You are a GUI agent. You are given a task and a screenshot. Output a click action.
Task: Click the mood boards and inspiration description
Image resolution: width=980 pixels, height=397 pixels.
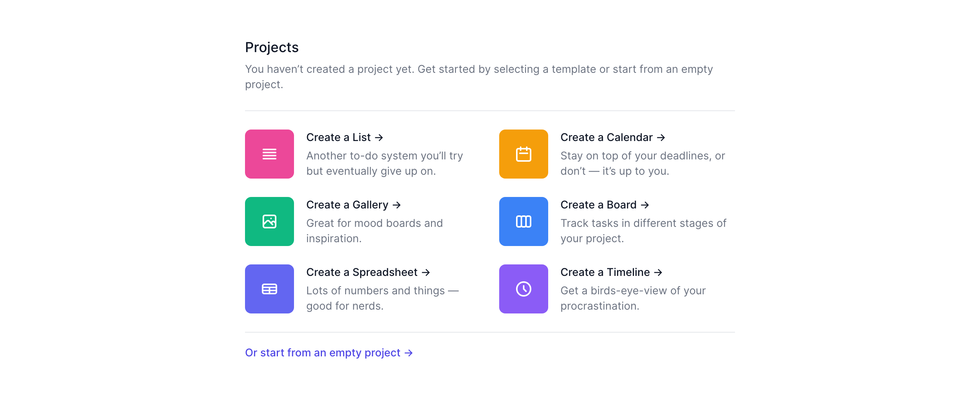coord(374,231)
